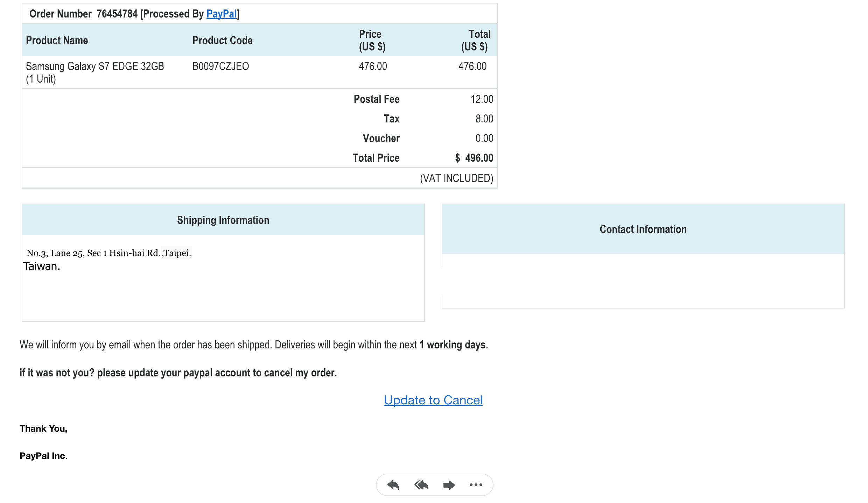This screenshot has height=503, width=868.
Task: Click the reply arrow icon
Action: [x=393, y=485]
